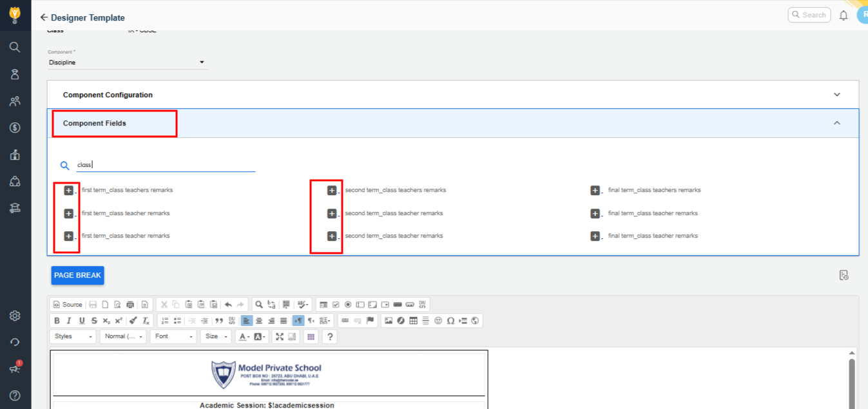Open the Find tool in editor toolbar

pyautogui.click(x=258, y=305)
